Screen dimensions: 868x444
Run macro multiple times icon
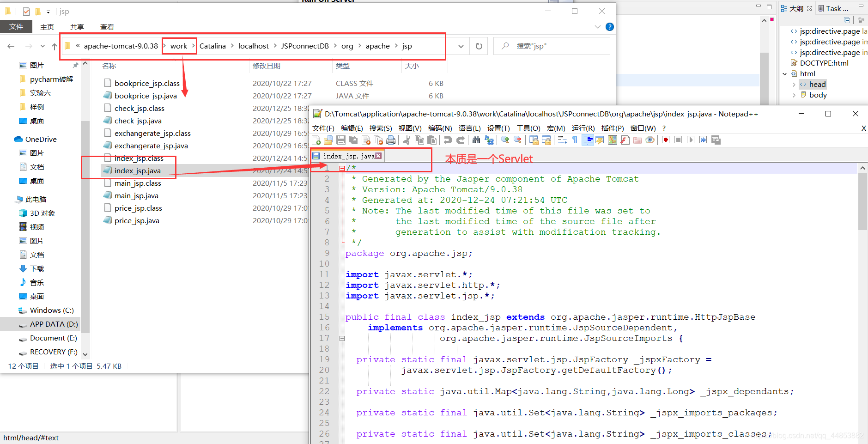[703, 140]
